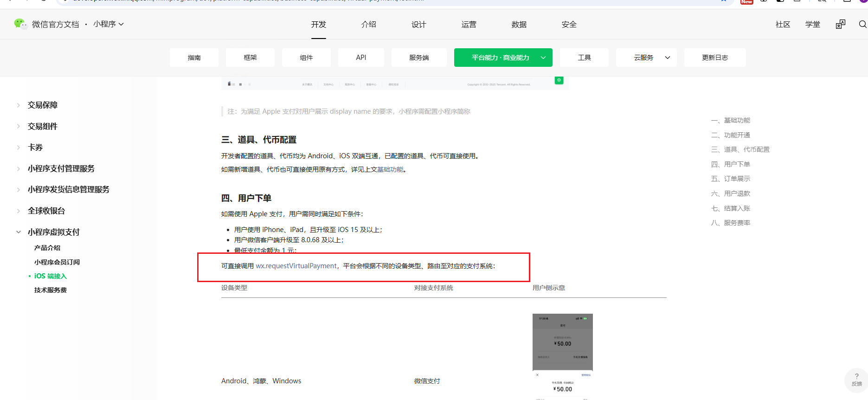Go to the 社区 community link
Image resolution: width=868 pixels, height=400 pixels.
[x=783, y=25]
